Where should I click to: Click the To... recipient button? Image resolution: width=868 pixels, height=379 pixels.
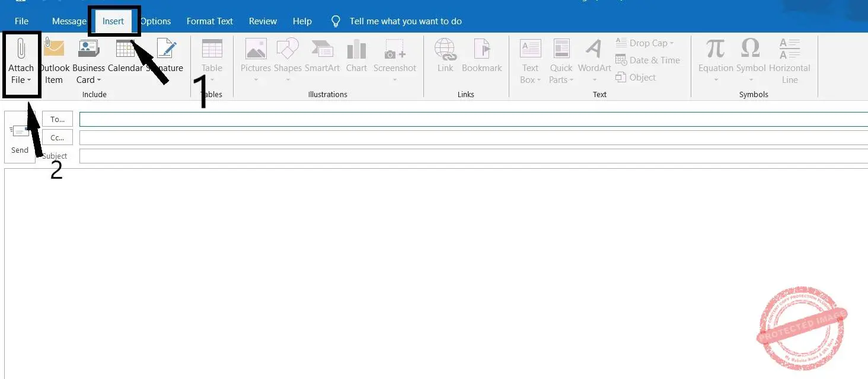pos(58,118)
